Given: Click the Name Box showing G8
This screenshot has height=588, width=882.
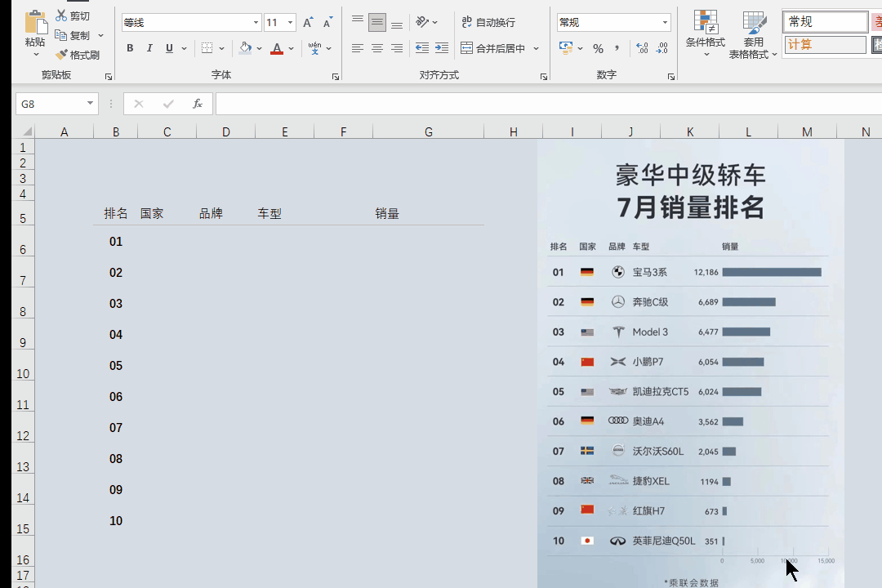Looking at the screenshot, I should pos(56,104).
